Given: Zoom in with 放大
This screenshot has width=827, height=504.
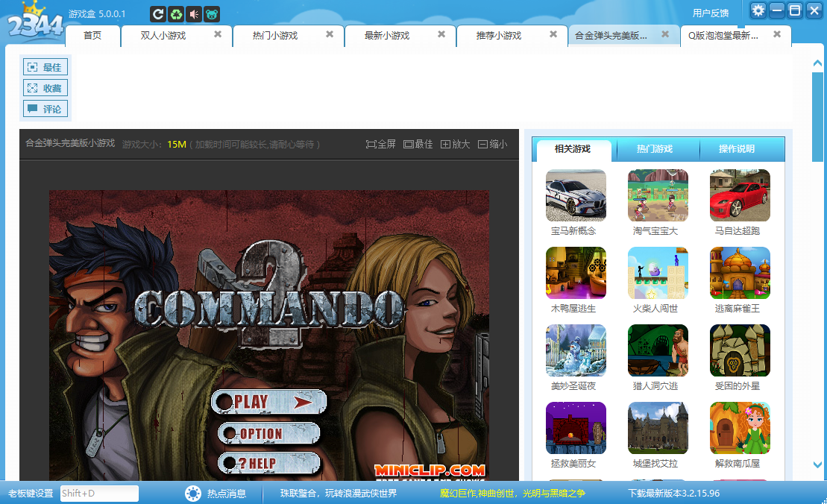Looking at the screenshot, I should tap(455, 144).
